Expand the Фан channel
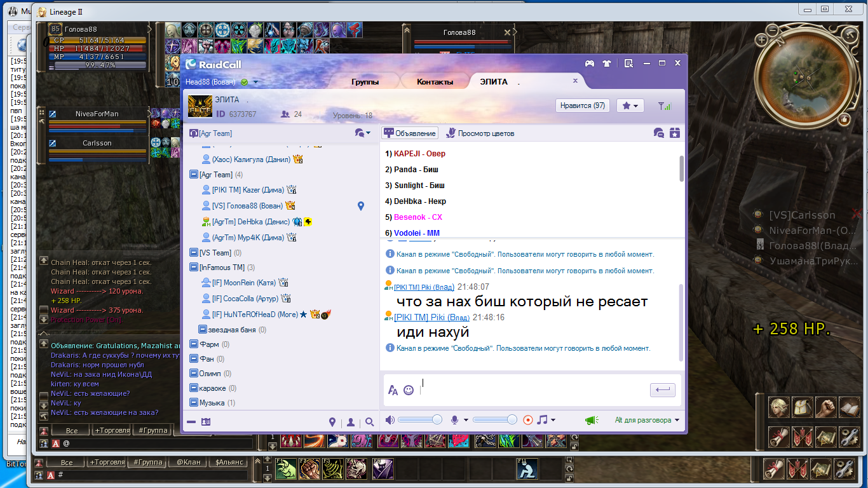This screenshot has width=868, height=488. pos(194,359)
